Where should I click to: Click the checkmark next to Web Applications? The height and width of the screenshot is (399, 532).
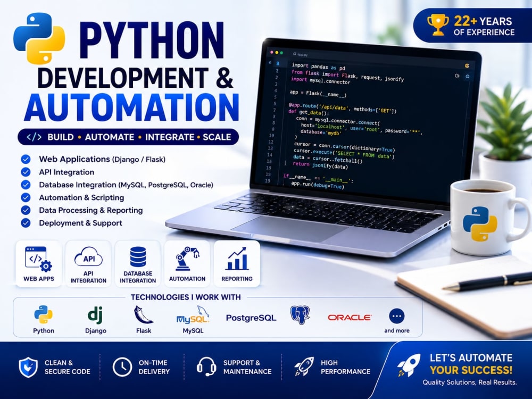tap(26, 159)
